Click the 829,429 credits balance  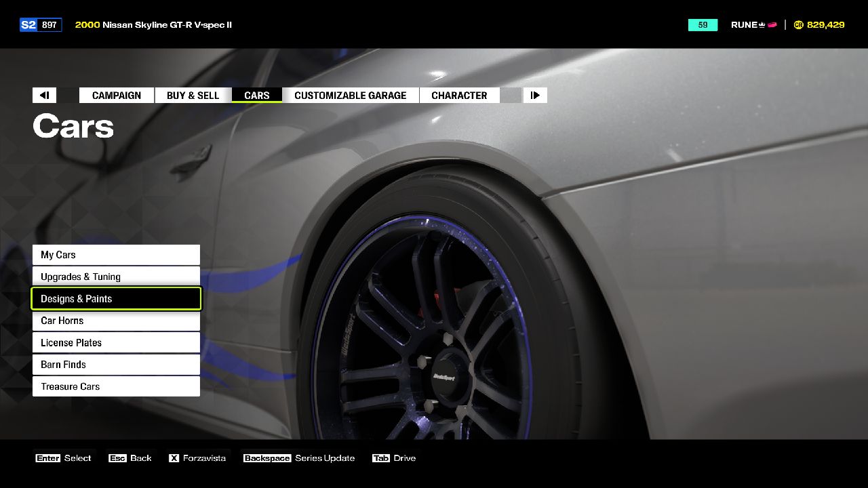[826, 25]
